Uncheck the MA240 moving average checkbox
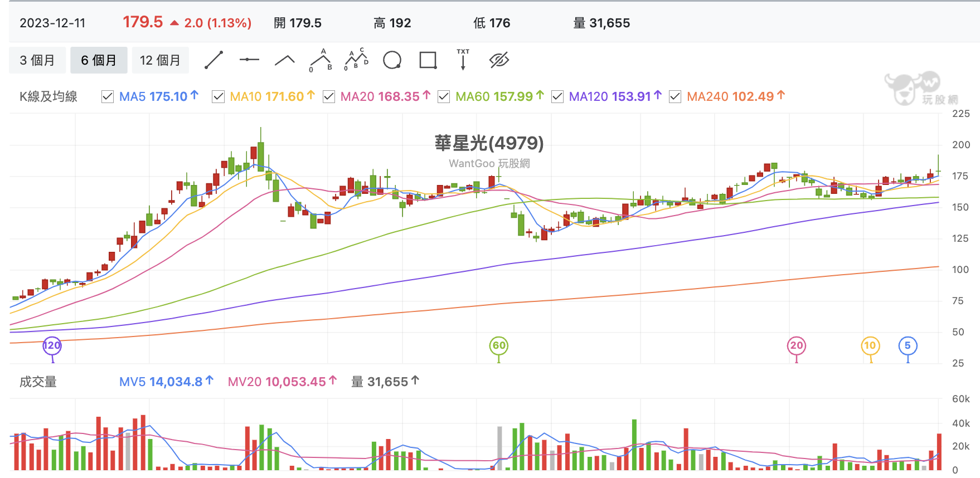This screenshot has width=980, height=478. pyautogui.click(x=675, y=97)
